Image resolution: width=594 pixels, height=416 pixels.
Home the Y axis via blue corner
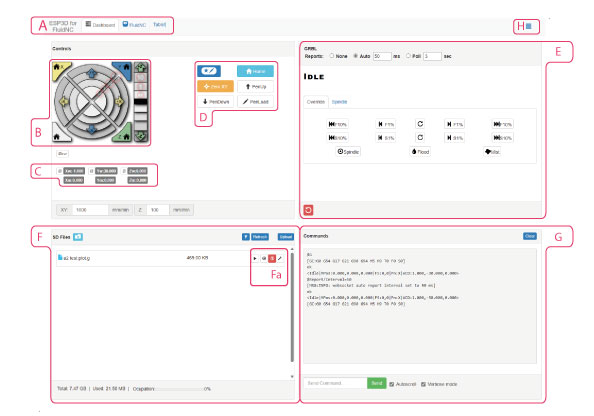click(123, 69)
